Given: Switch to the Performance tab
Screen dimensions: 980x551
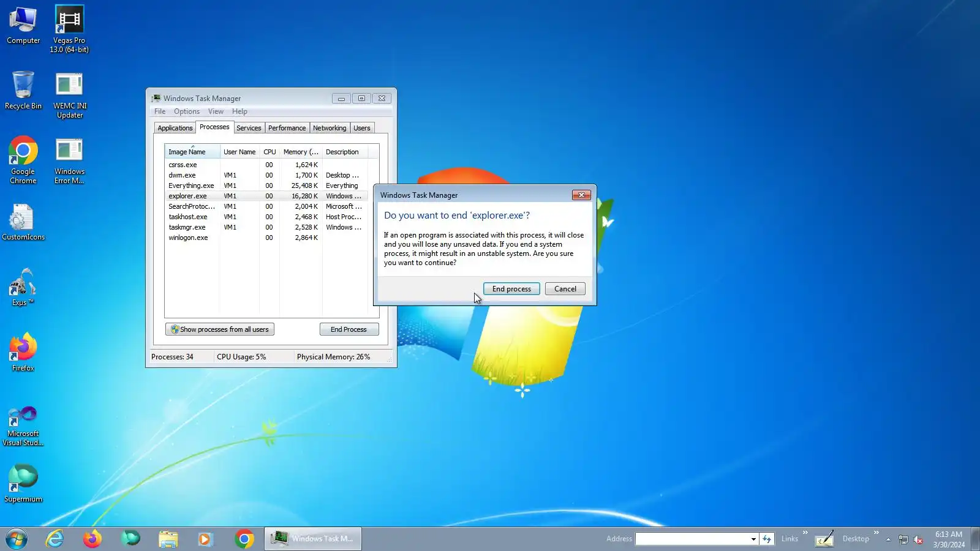Looking at the screenshot, I should tap(287, 128).
